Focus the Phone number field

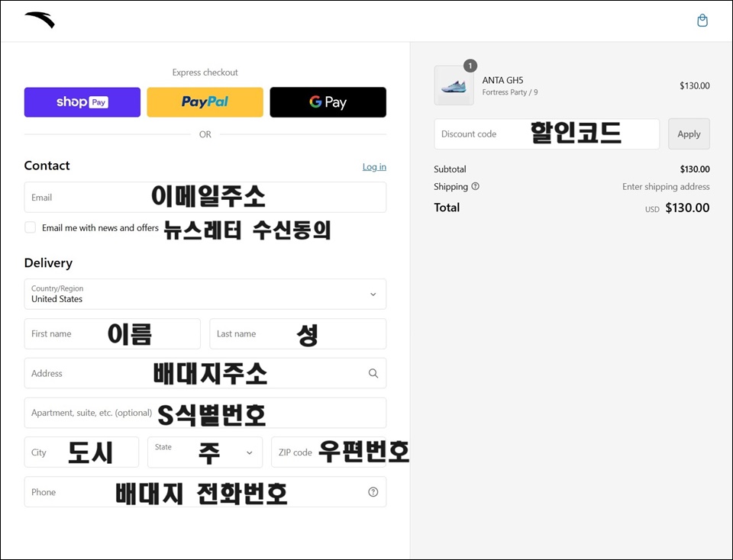click(x=205, y=492)
